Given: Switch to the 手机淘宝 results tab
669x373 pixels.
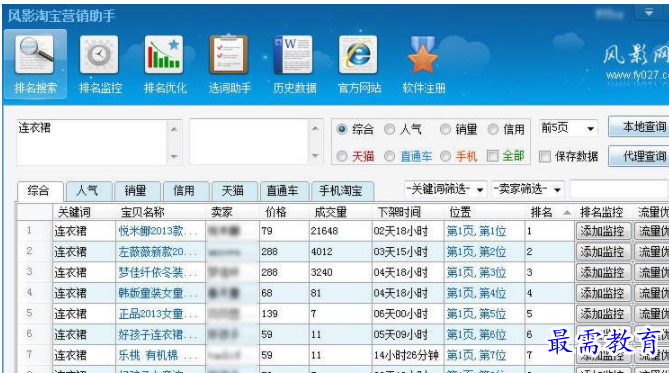Looking at the screenshot, I should pyautogui.click(x=343, y=191).
